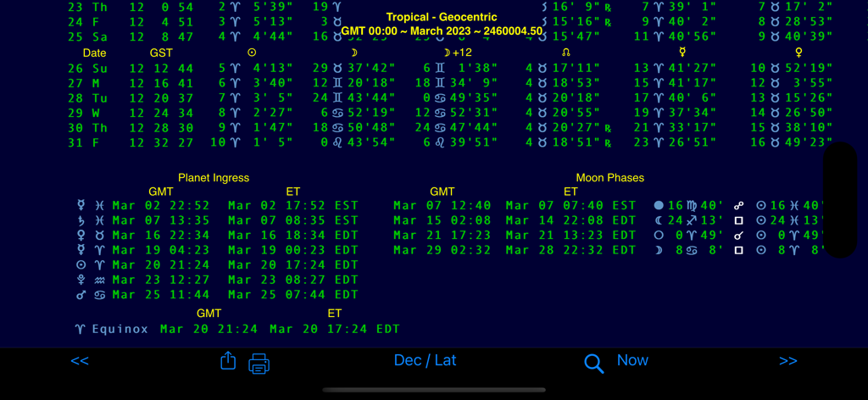This screenshot has width=868, height=400.
Task: Tap the GST column header
Action: 161,53
